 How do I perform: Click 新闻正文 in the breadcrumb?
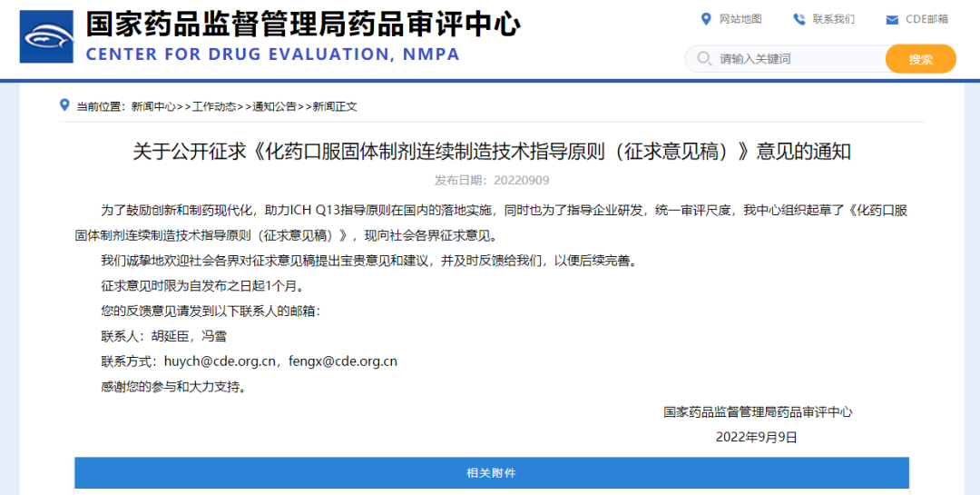pyautogui.click(x=335, y=106)
